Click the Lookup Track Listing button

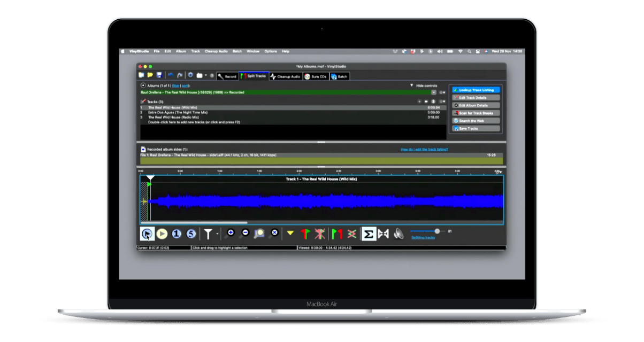[476, 90]
